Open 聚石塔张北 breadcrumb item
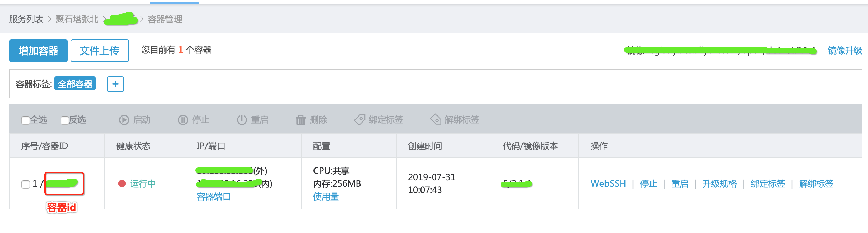The width and height of the screenshot is (868, 233). 77,19
